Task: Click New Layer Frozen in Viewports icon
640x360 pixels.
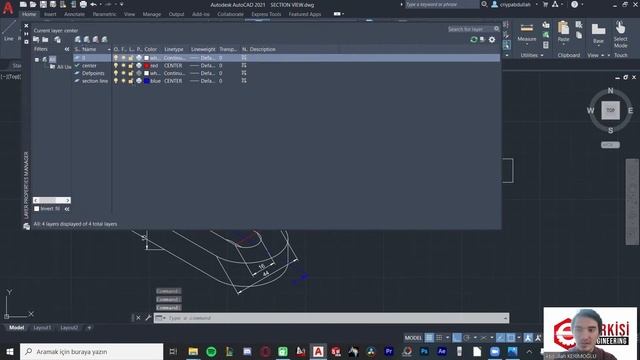Action: (x=87, y=40)
